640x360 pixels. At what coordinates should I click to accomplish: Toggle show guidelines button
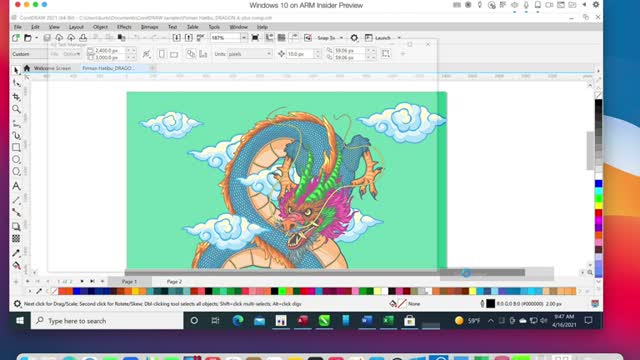click(294, 38)
